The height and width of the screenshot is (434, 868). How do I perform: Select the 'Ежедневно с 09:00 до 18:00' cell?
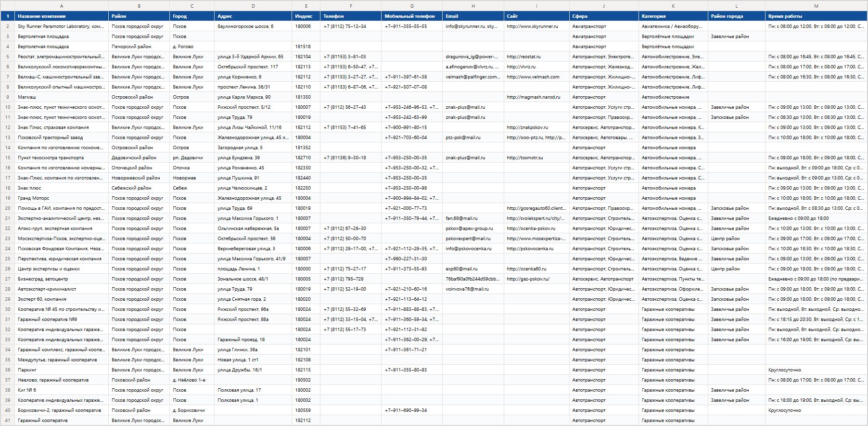point(816,218)
